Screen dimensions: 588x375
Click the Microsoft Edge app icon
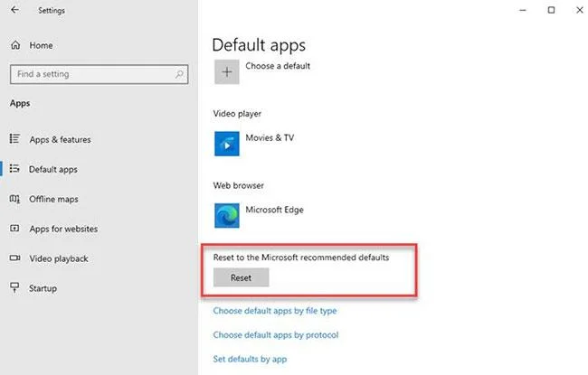(x=227, y=215)
